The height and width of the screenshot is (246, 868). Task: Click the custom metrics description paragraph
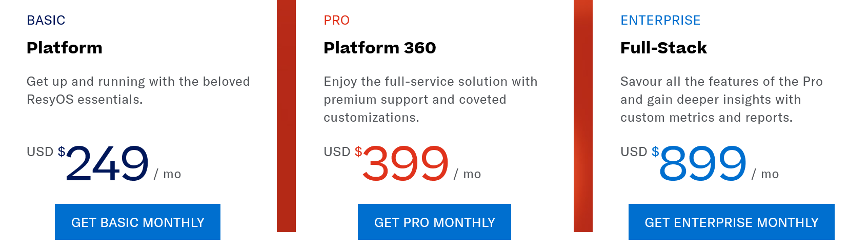722,100
